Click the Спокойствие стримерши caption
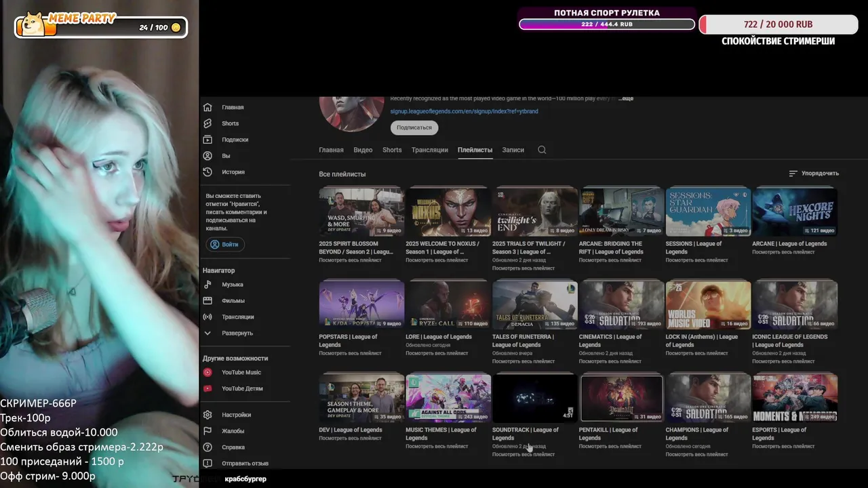The width and height of the screenshot is (868, 488). (778, 41)
